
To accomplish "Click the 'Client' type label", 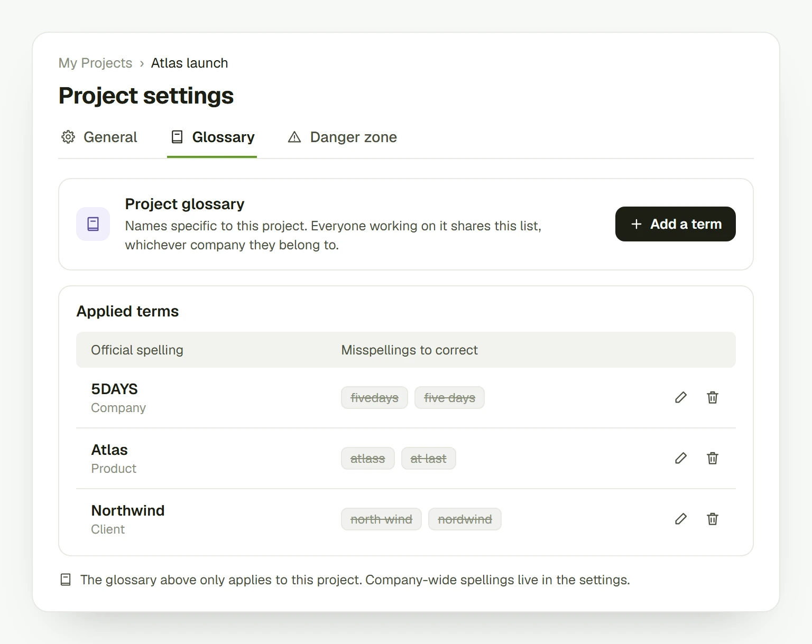I will point(108,529).
